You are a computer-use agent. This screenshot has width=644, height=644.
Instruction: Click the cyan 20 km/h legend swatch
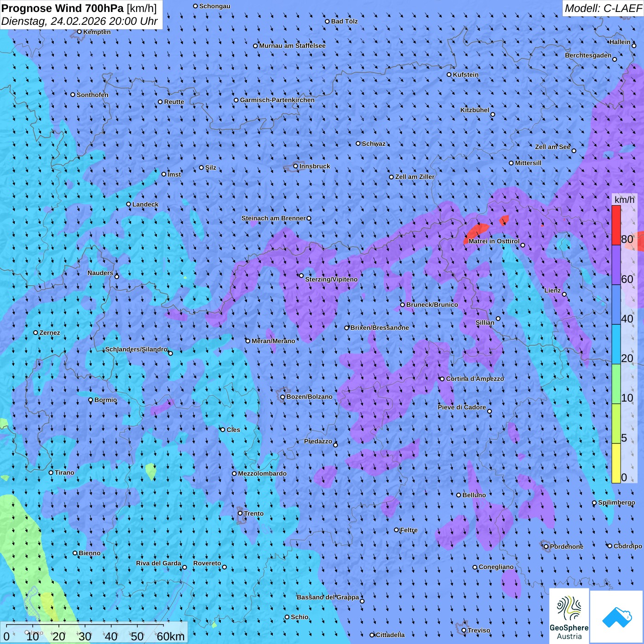[x=616, y=345]
